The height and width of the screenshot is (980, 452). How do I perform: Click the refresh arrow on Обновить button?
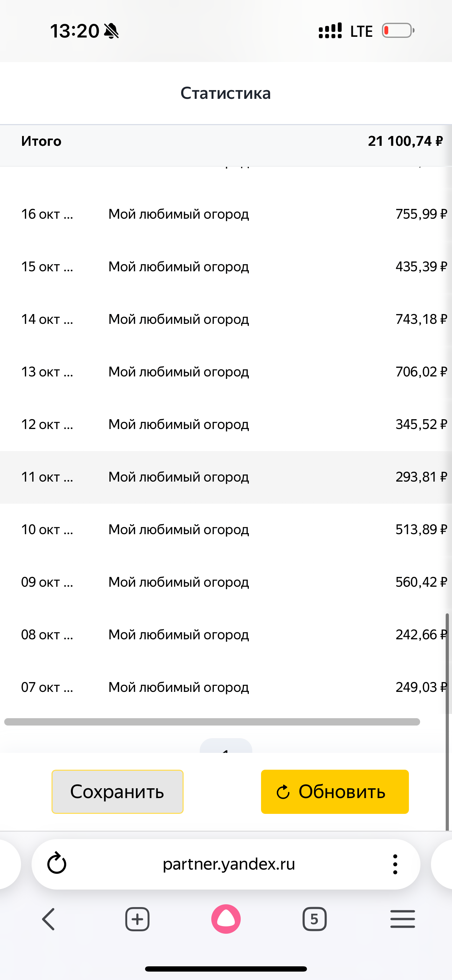(283, 792)
